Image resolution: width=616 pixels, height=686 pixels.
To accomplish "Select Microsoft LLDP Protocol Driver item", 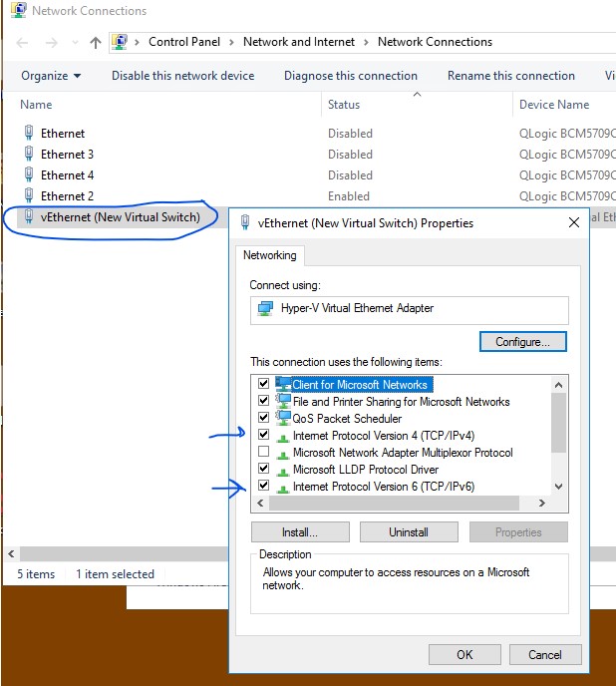I will 365,470.
